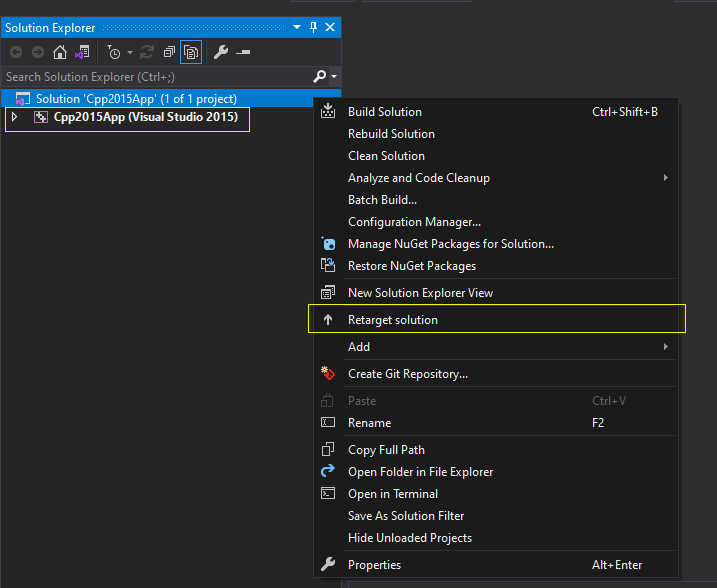Click the Copy Full Path icon

click(328, 449)
